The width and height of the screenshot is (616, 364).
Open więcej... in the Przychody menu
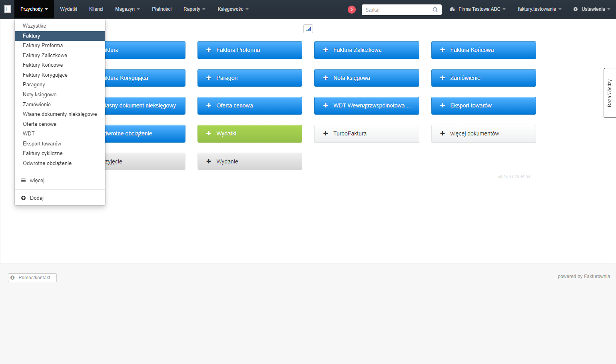[60, 181]
